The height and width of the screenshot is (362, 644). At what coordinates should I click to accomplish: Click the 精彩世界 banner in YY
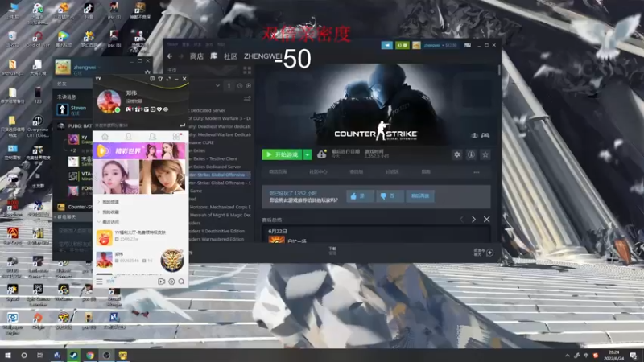pyautogui.click(x=140, y=151)
